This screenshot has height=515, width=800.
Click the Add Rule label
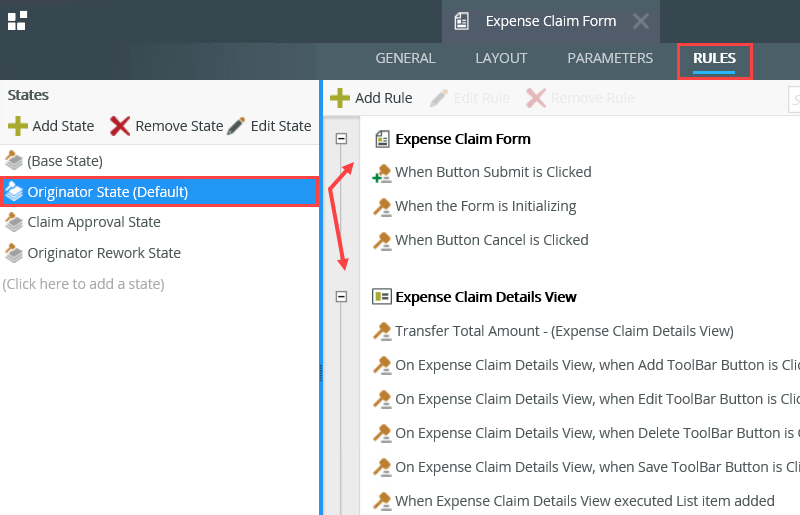(x=384, y=98)
